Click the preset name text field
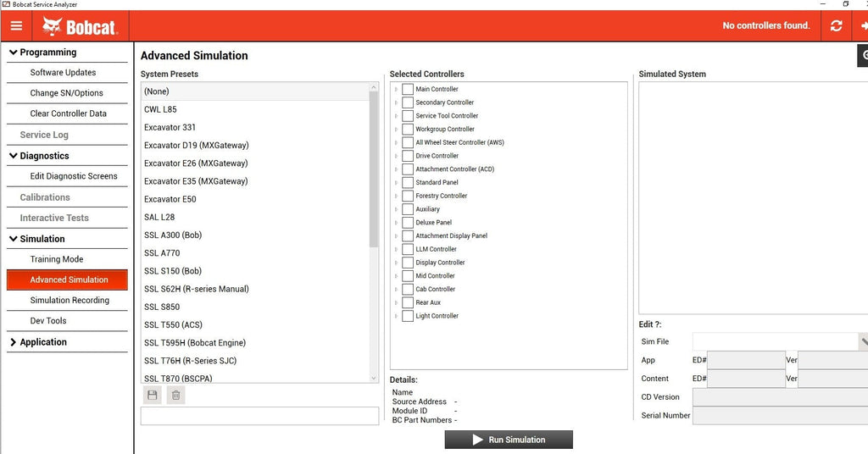This screenshot has width=868, height=454. [259, 416]
